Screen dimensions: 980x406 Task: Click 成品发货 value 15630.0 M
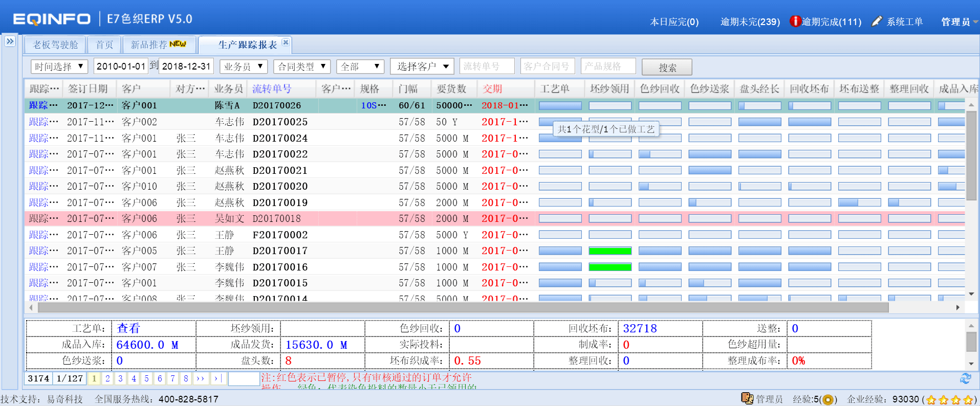(316, 345)
